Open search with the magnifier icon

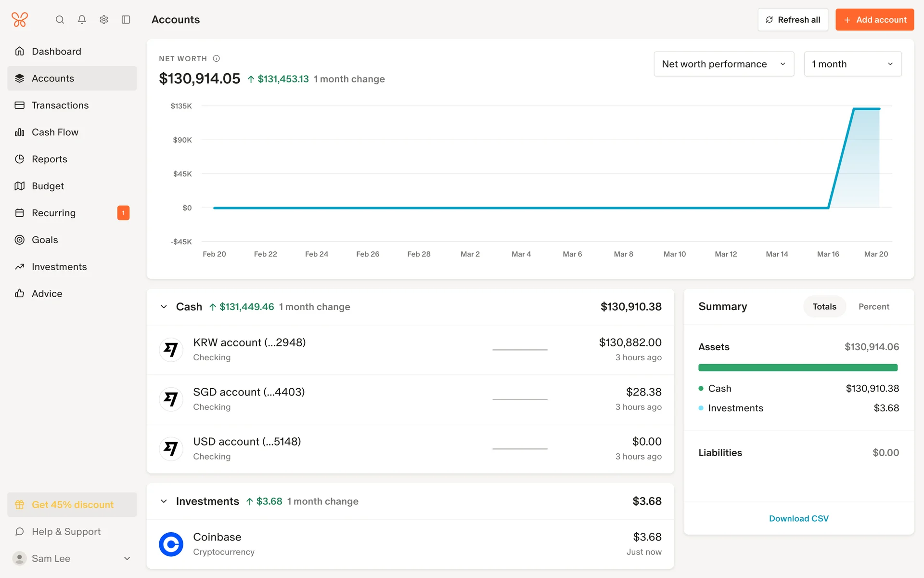(x=60, y=20)
